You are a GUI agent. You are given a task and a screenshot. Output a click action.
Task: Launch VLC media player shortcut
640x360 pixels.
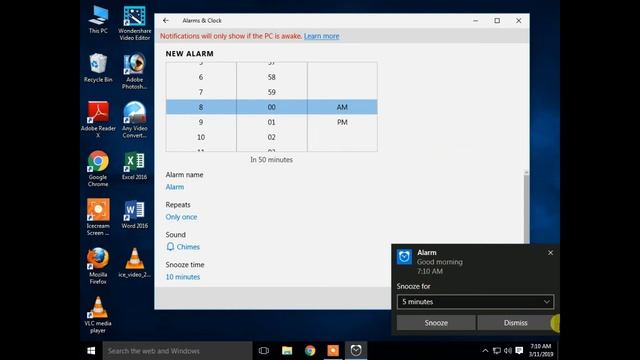pos(98,315)
